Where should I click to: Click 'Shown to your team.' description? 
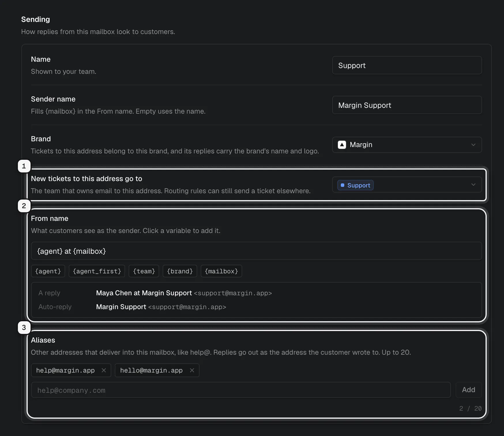[63, 72]
